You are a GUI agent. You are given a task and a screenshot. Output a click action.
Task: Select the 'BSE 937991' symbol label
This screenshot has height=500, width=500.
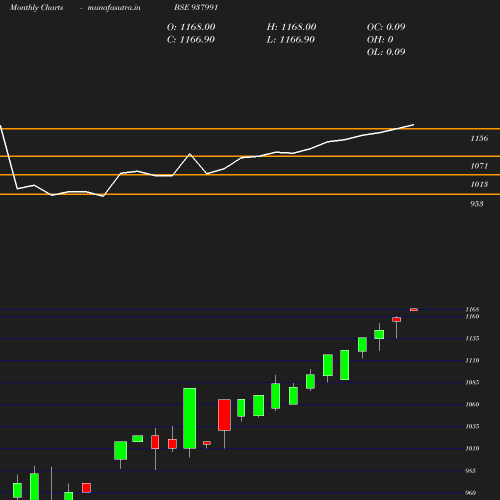click(196, 7)
